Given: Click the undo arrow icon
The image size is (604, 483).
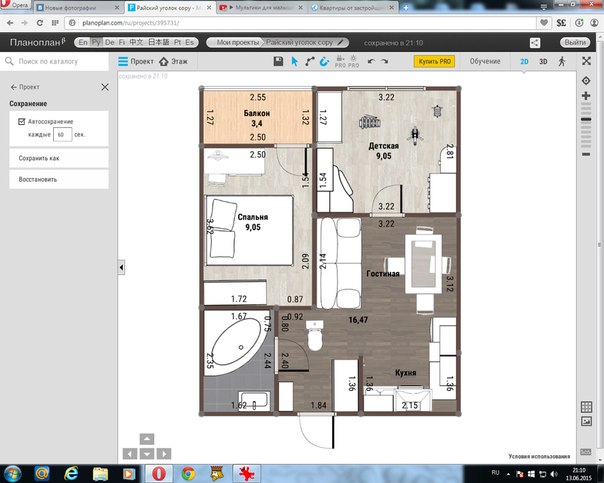Looking at the screenshot, I should 371,61.
